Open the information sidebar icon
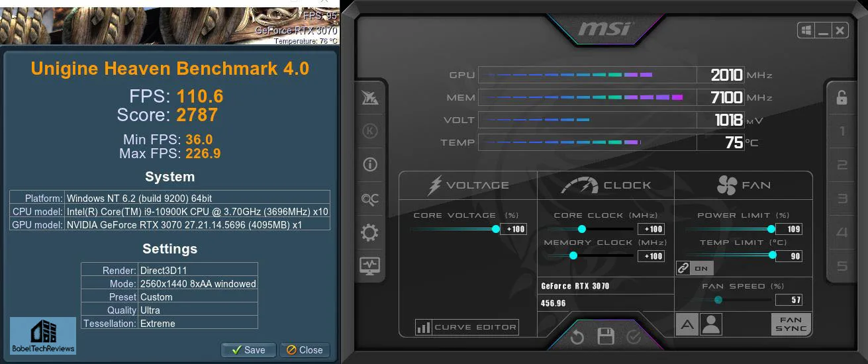Image resolution: width=868 pixels, height=364 pixels. point(369,164)
